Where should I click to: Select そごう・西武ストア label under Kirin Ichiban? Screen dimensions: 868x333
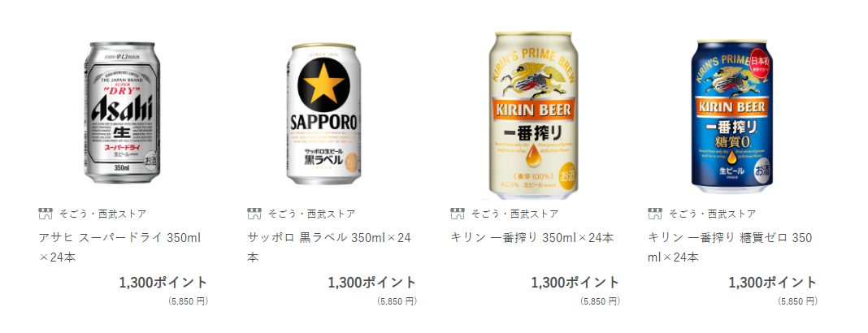[x=514, y=214]
